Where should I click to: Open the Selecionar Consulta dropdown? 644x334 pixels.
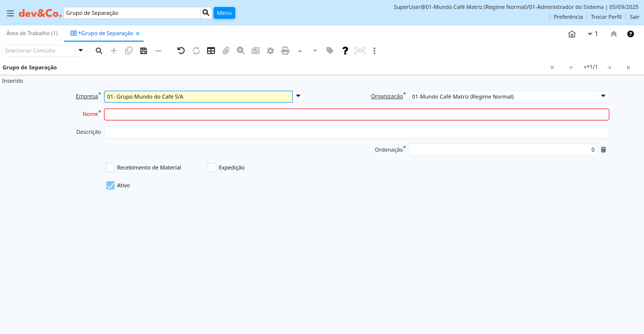pos(81,51)
